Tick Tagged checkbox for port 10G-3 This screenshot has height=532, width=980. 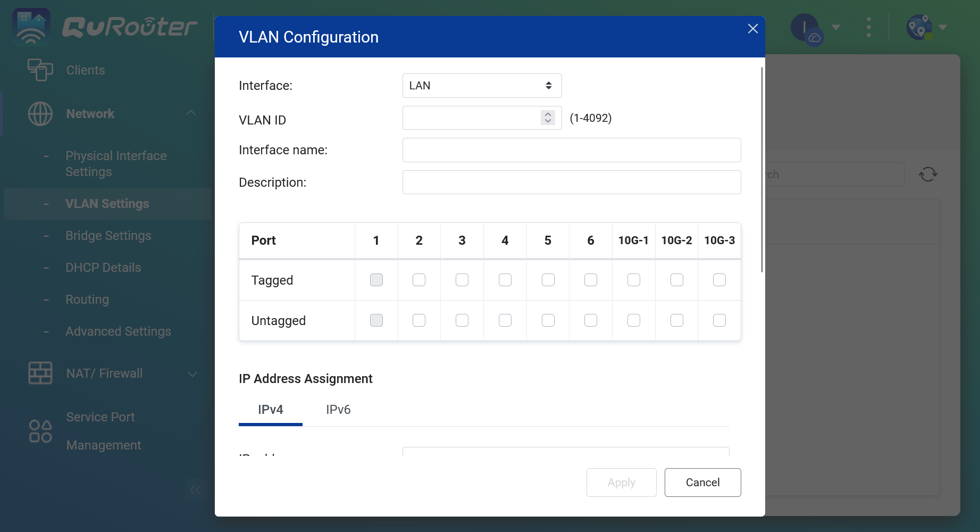tap(719, 280)
